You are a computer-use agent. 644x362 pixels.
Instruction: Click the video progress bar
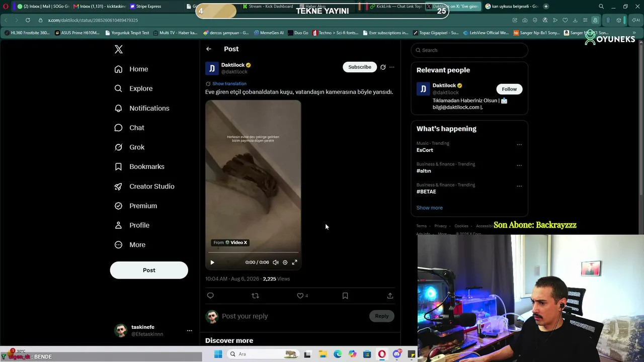tap(253, 252)
